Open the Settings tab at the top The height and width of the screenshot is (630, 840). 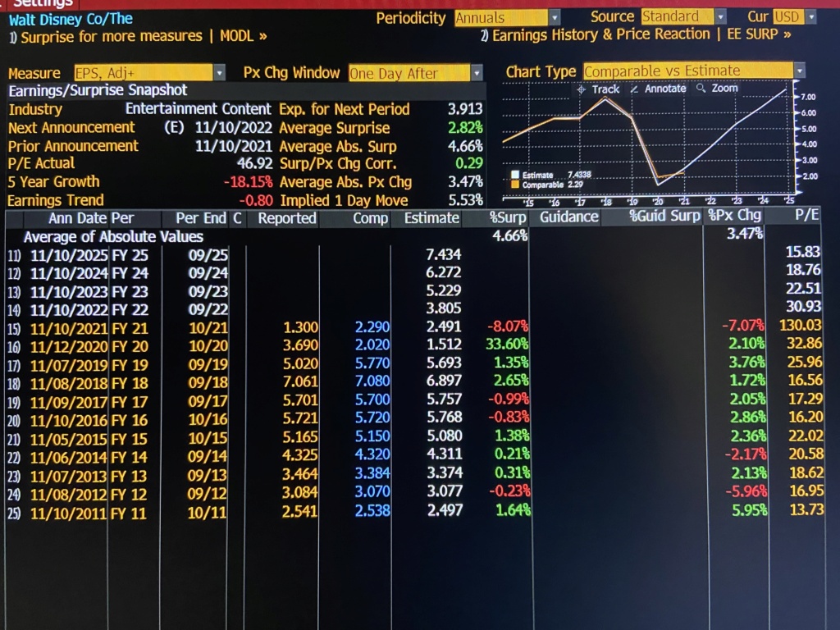pos(43,3)
